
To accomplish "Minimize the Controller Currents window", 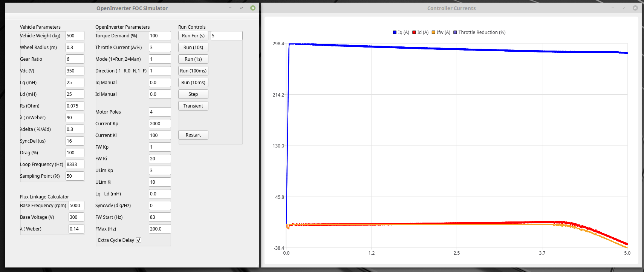I will [x=612, y=8].
